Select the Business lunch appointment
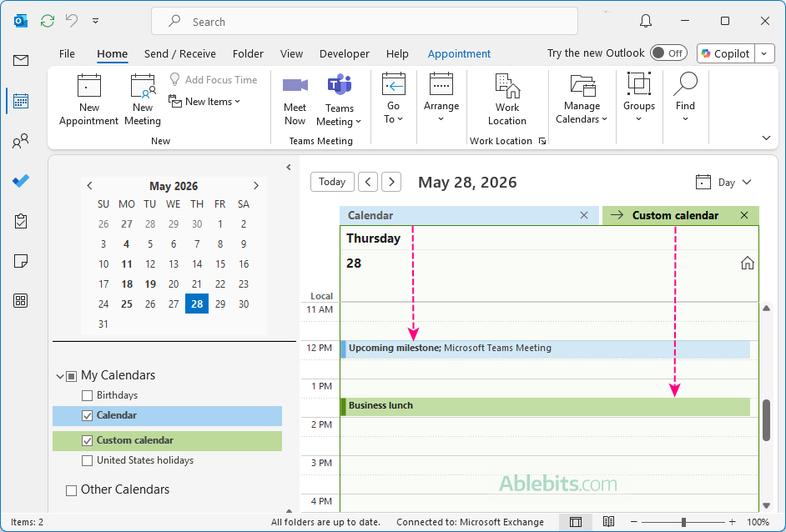This screenshot has width=786, height=532. click(546, 407)
